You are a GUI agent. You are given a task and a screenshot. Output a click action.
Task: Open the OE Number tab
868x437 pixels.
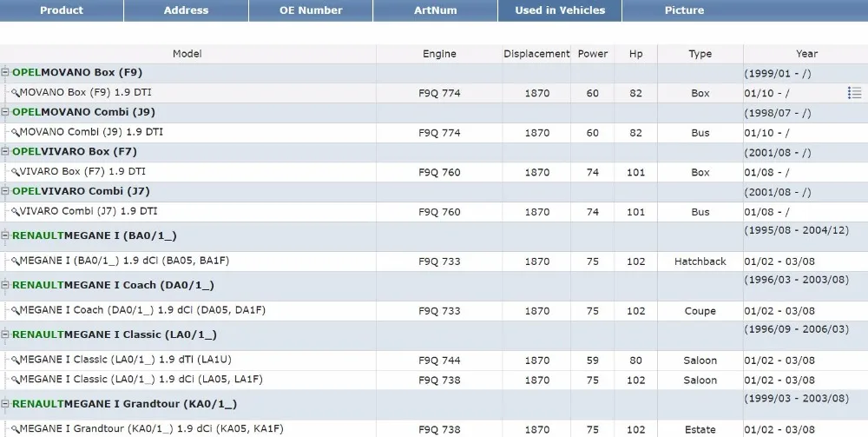coord(311,10)
